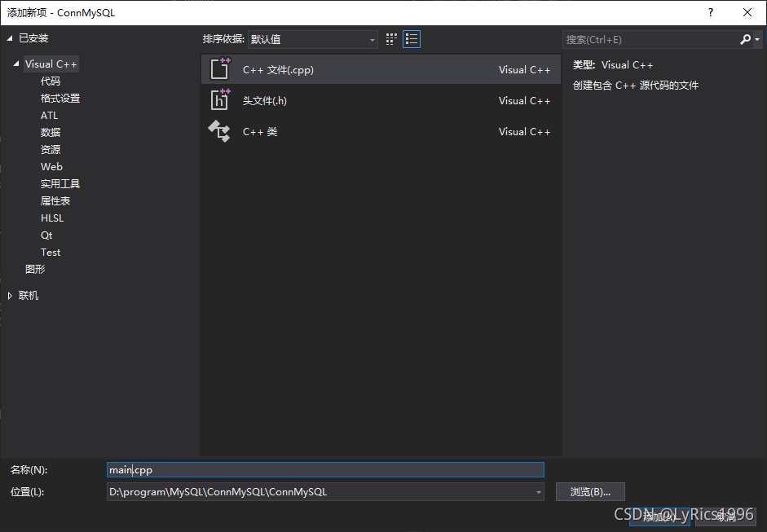The image size is (767, 532).
Task: Select the 属性表 category
Action: coord(55,201)
